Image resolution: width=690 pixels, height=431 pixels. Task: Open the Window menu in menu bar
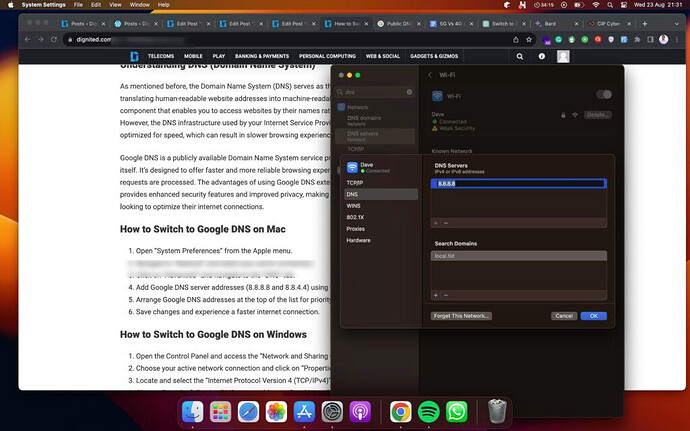tap(139, 5)
